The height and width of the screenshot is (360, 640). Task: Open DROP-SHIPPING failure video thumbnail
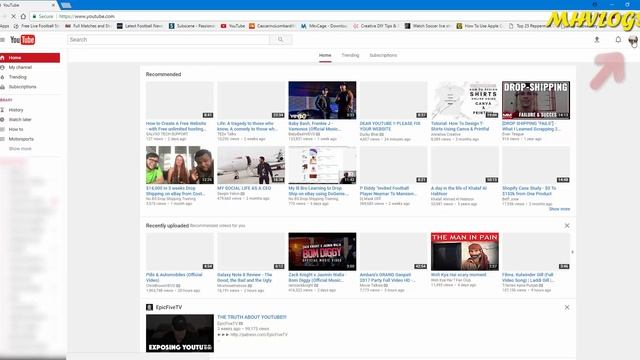point(536,100)
